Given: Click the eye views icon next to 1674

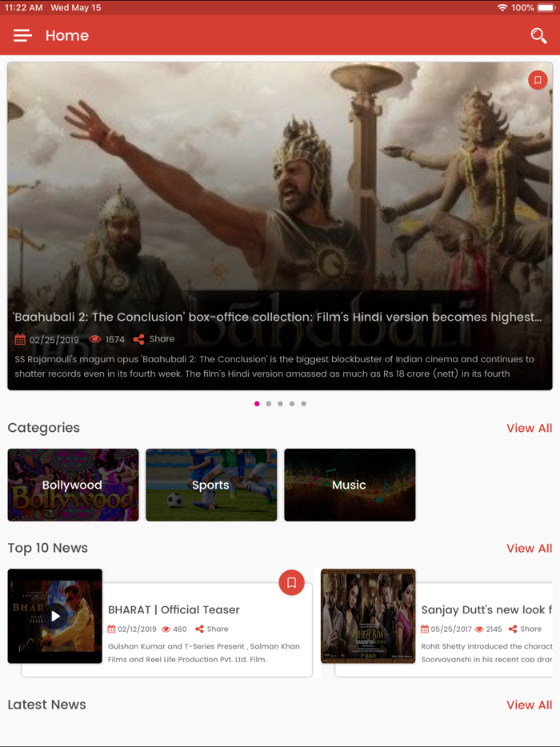Looking at the screenshot, I should [x=95, y=339].
